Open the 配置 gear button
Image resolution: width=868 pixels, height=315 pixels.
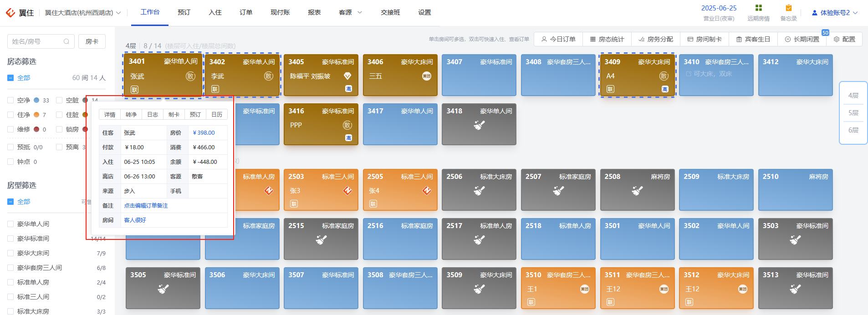pos(844,39)
